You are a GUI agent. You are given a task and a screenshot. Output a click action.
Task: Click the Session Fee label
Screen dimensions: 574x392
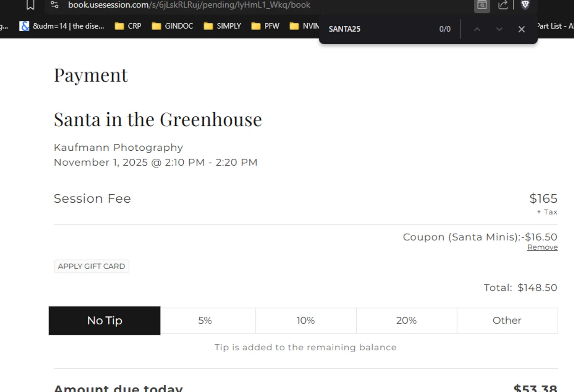[x=92, y=198]
